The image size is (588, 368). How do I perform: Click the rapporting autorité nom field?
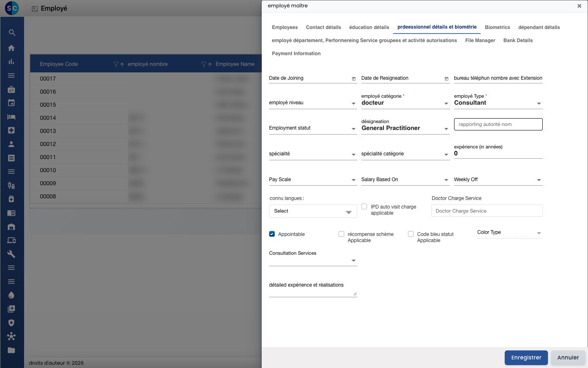498,124
